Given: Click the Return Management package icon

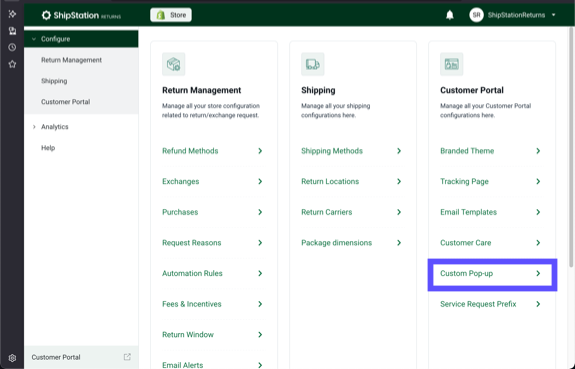Looking at the screenshot, I should click(x=173, y=64).
